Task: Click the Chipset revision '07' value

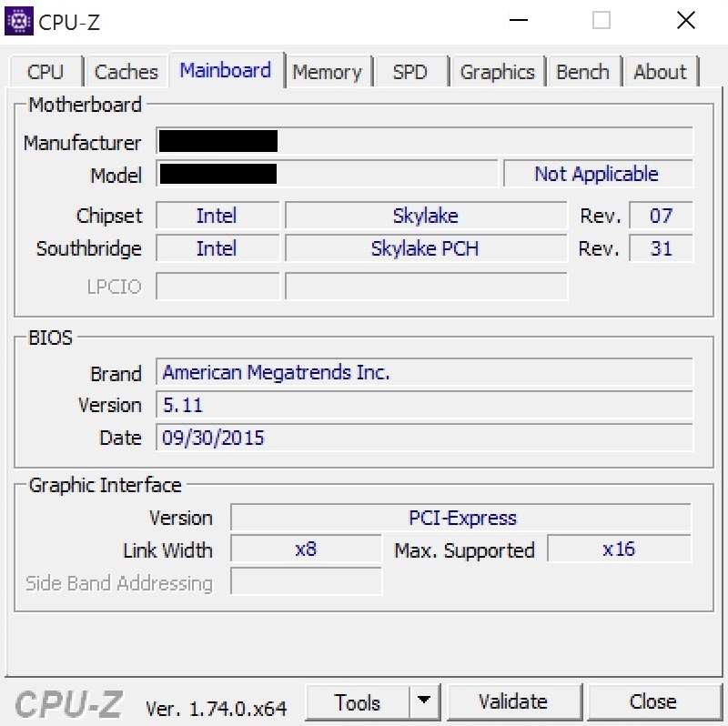Action: [x=662, y=216]
